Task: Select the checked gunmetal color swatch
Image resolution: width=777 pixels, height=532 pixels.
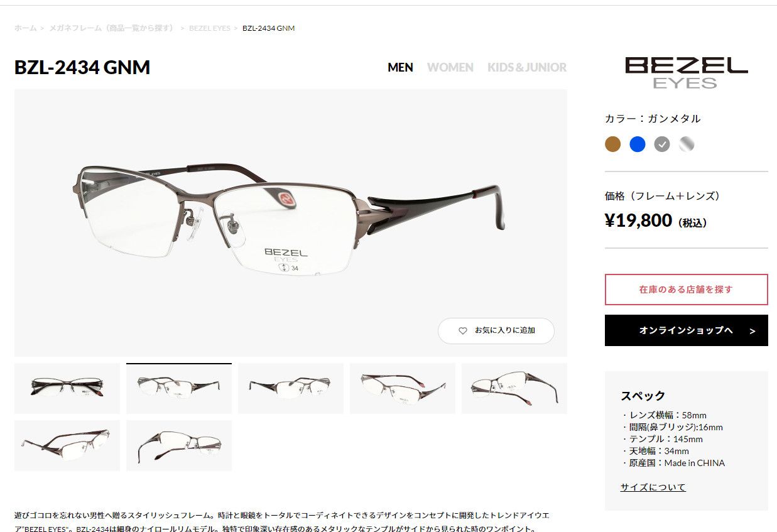Action: point(662,144)
